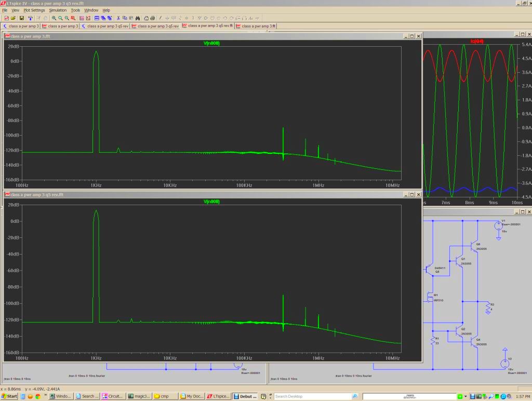Click the Copy toolbar icon

point(125,18)
